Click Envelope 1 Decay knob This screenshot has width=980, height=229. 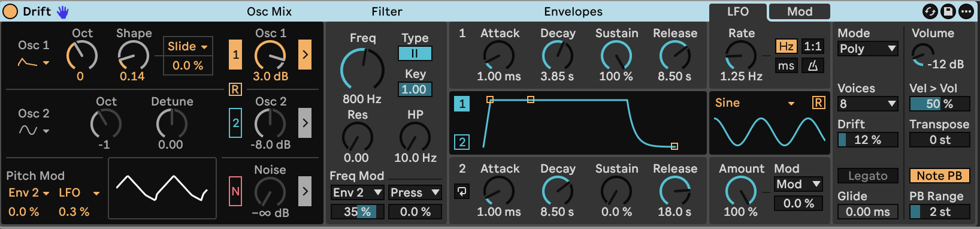pyautogui.click(x=557, y=56)
